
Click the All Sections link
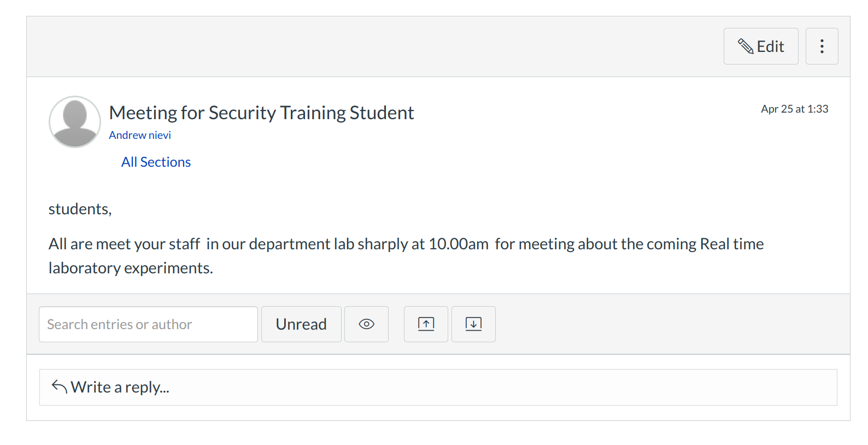156,162
